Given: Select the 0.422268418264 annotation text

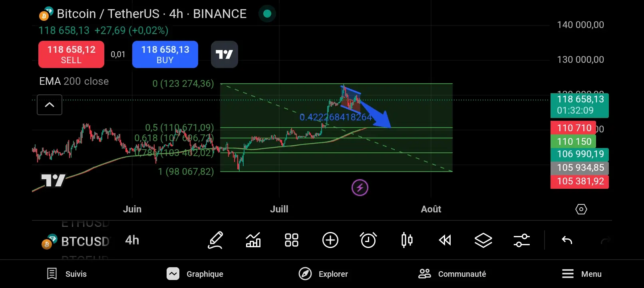Looking at the screenshot, I should (336, 117).
